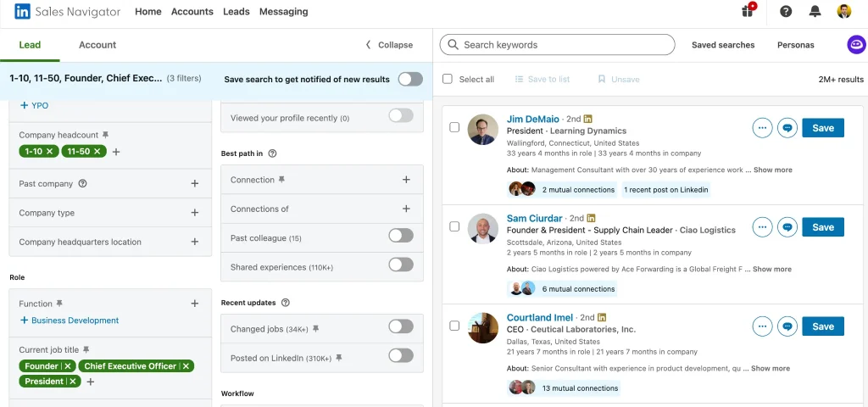Add another company headcount value
This screenshot has height=407, width=868.
(x=115, y=152)
